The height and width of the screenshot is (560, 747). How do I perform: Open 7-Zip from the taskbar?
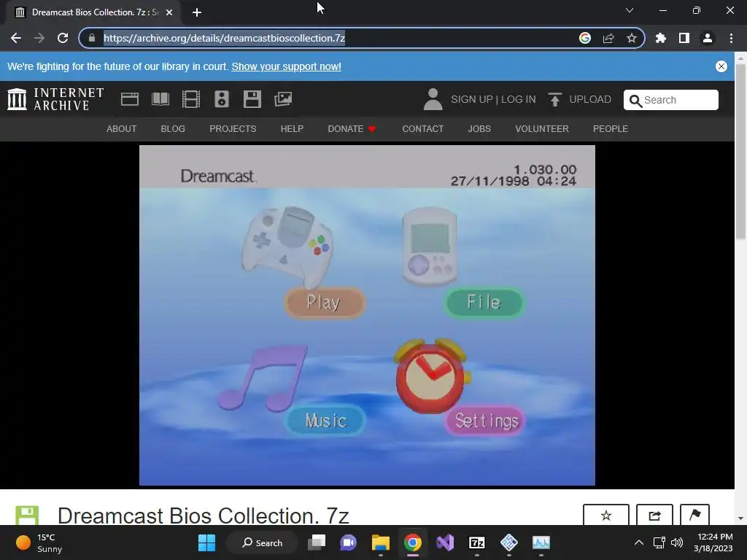pyautogui.click(x=477, y=542)
